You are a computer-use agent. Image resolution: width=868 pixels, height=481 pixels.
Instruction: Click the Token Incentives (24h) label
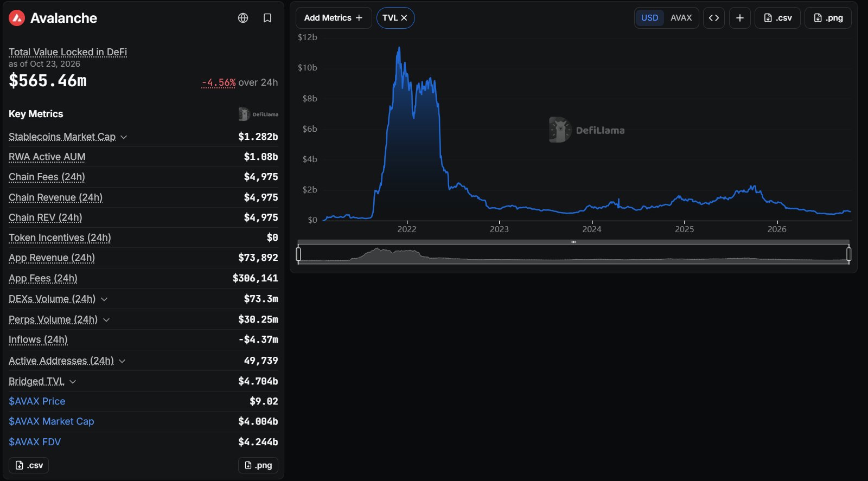(x=60, y=238)
